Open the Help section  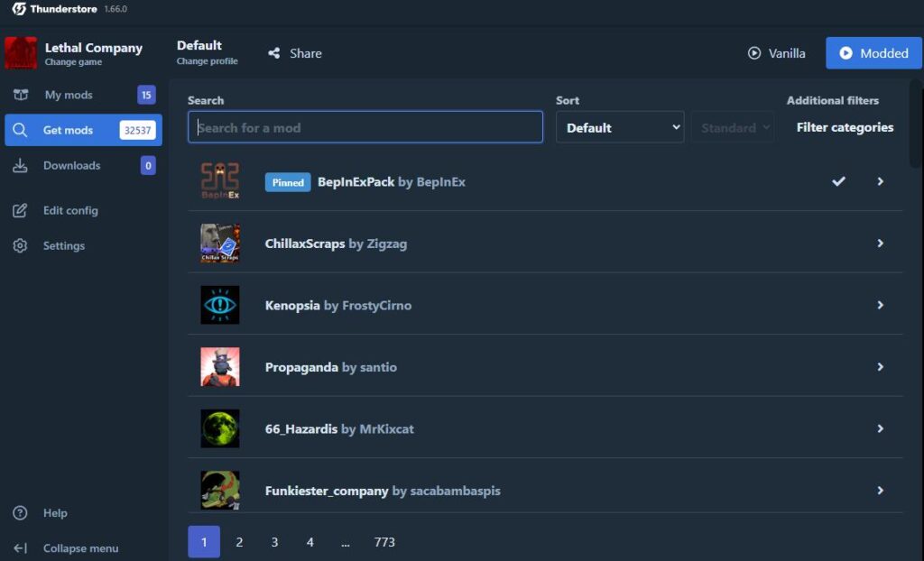pos(54,512)
